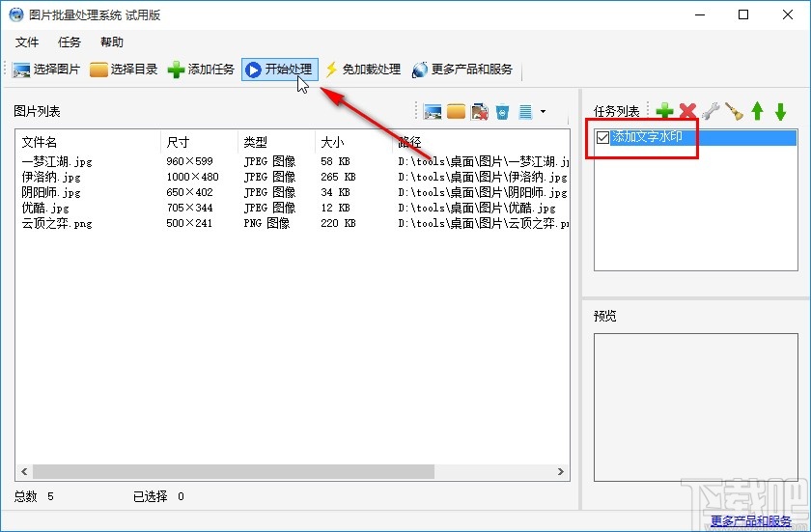The height and width of the screenshot is (532, 811).
Task: Sort by the 文件名 column header
Action: click(88, 142)
